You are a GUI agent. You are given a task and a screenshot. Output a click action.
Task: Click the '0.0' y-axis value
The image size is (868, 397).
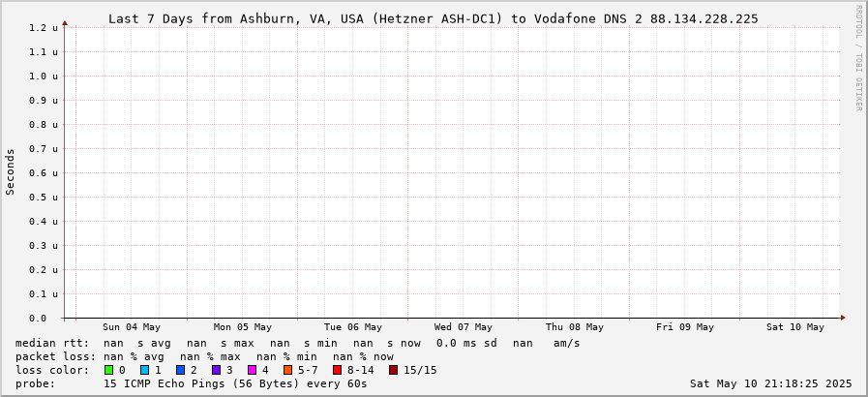tap(38, 319)
